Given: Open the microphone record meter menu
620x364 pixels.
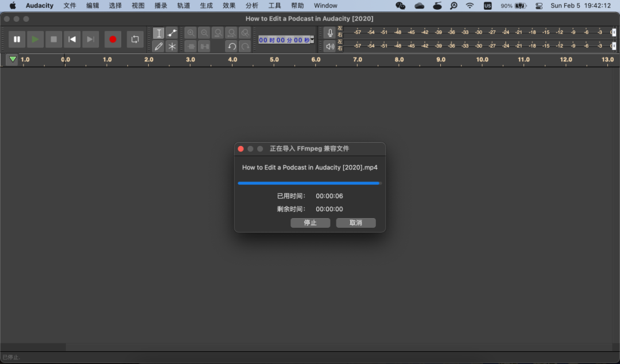Looking at the screenshot, I should tap(330, 33).
